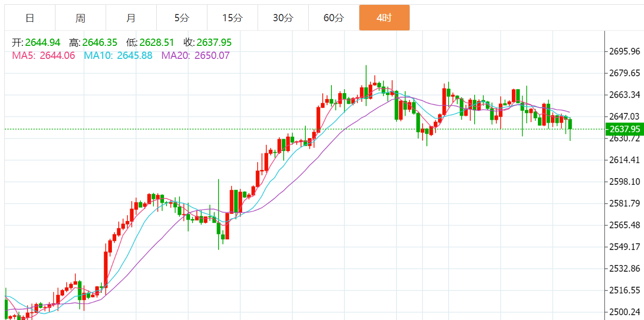Click the MA10: 2645.88 indicator label
The image size is (644, 320).
pyautogui.click(x=118, y=56)
